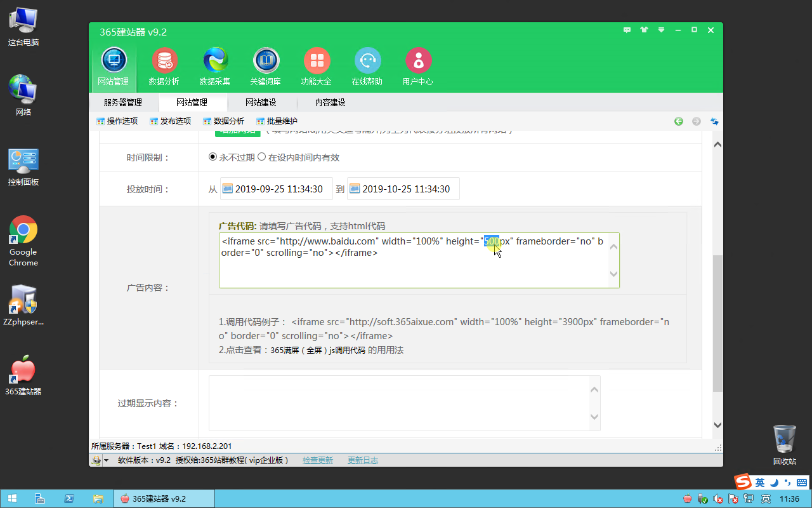Open the 功能大全 module icon

click(317, 66)
